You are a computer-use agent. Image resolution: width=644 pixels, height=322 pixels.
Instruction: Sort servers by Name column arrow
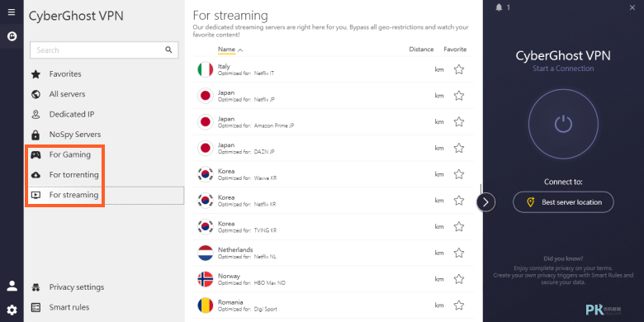[x=240, y=50]
